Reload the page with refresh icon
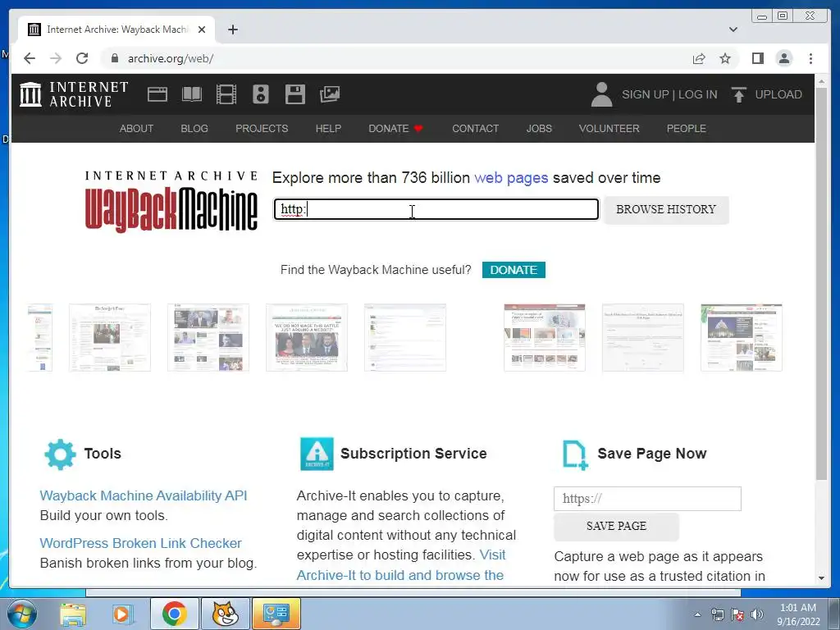The image size is (840, 630). tap(82, 58)
